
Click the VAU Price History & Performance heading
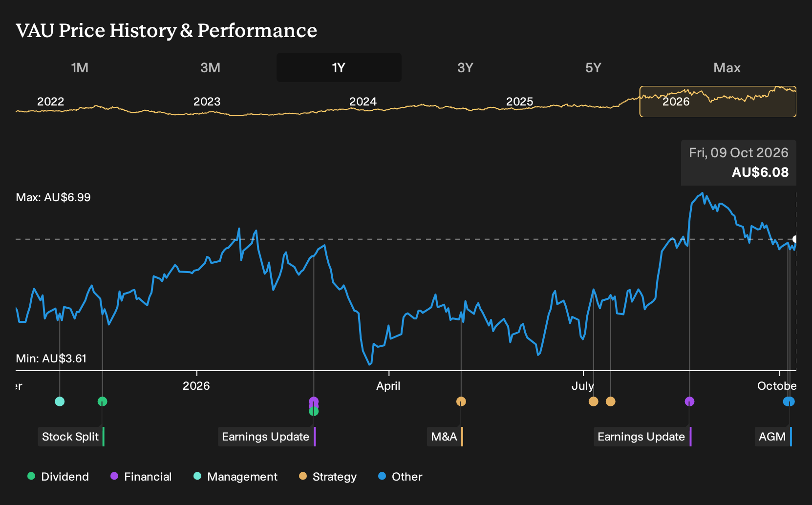point(167,30)
